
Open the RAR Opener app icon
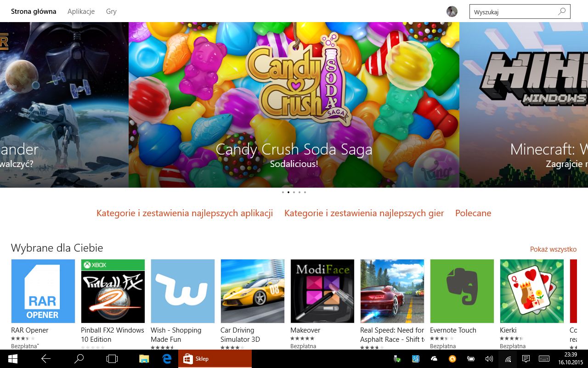click(43, 291)
